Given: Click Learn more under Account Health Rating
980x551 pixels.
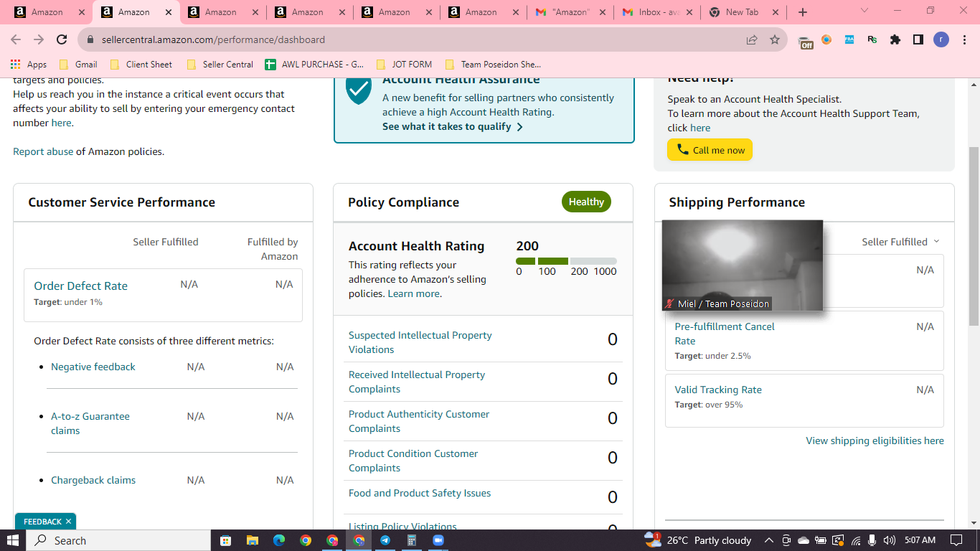Looking at the screenshot, I should pos(413,293).
